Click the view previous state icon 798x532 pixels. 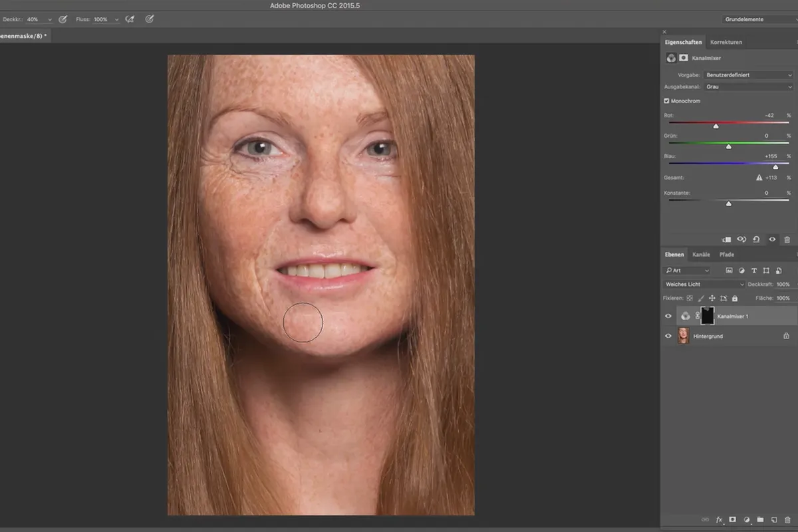[x=741, y=239]
